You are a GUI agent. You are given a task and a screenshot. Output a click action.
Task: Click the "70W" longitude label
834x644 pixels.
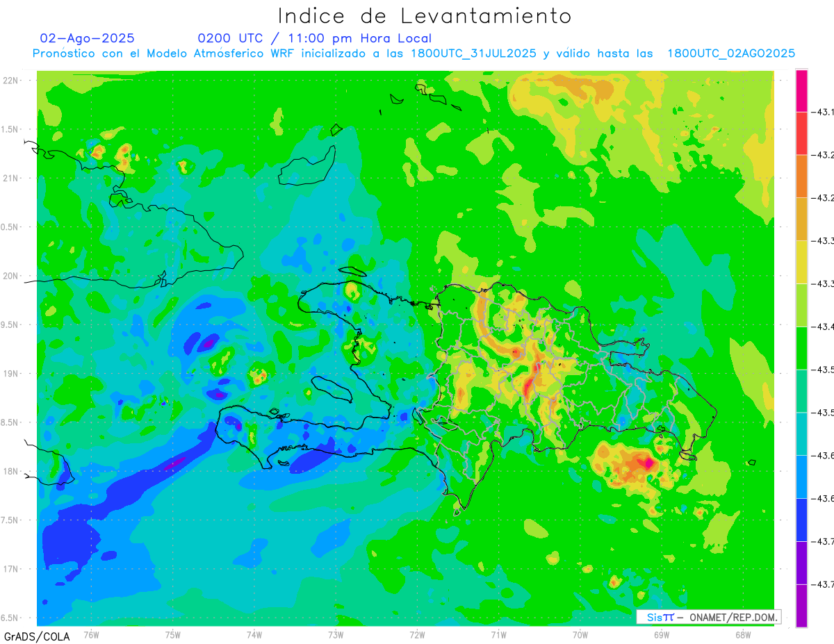point(580,634)
